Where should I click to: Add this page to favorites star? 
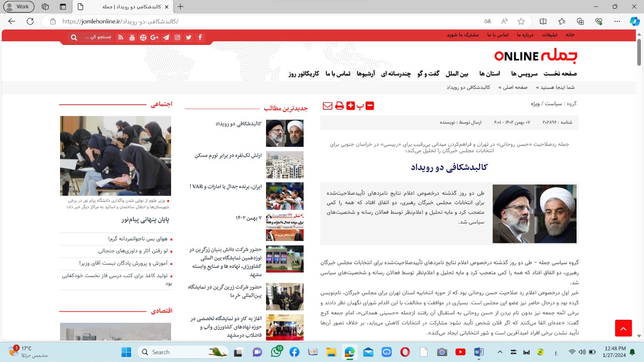pos(521,21)
